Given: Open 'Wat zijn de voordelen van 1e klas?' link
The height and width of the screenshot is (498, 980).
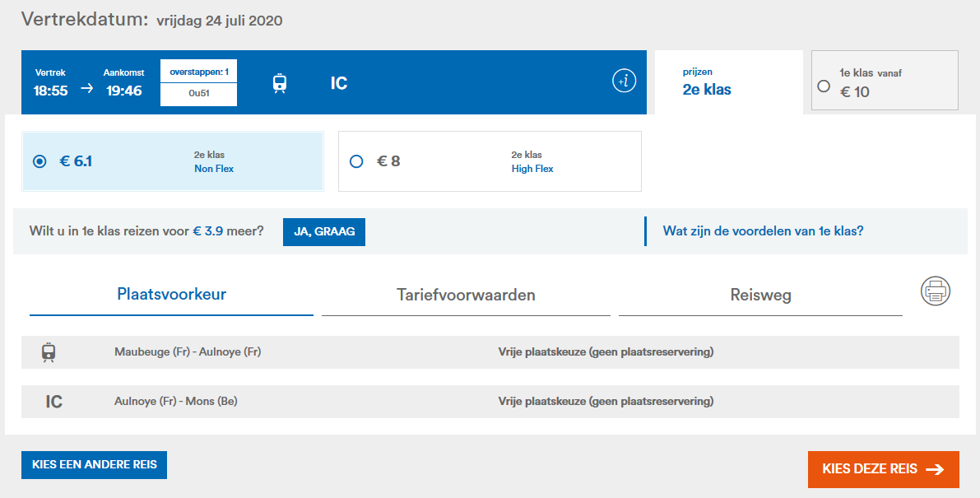Looking at the screenshot, I should click(763, 231).
